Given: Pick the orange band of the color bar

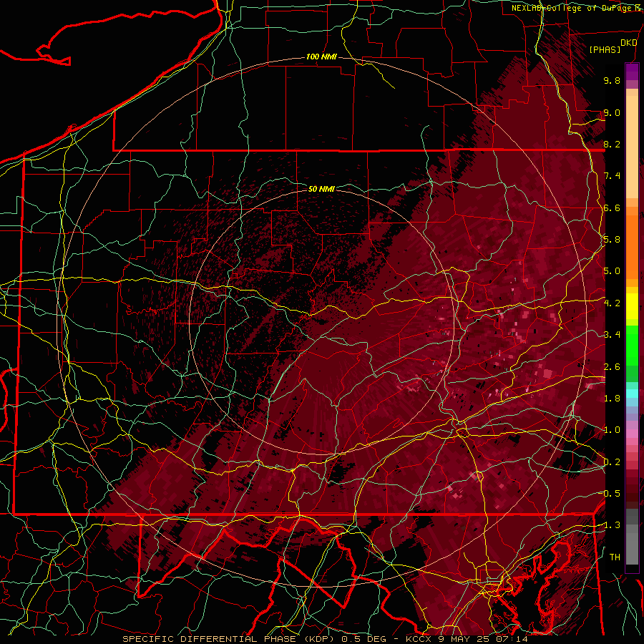Looking at the screenshot, I should (632, 246).
